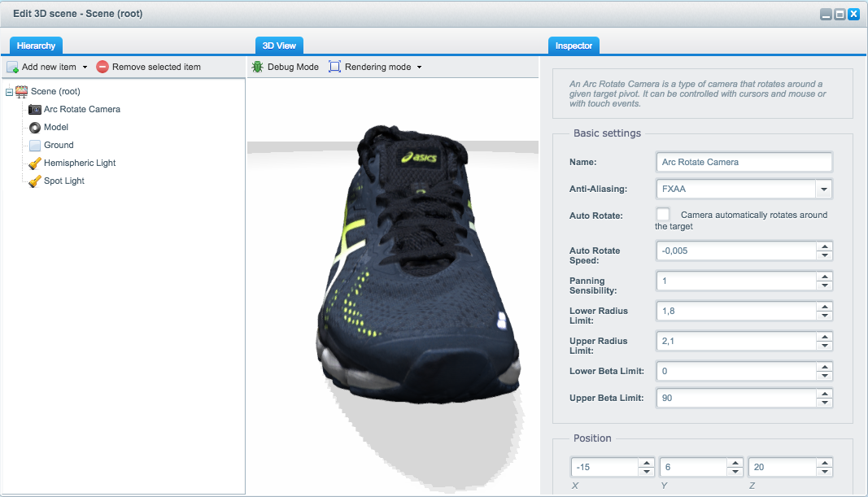The image size is (868, 497).
Task: Click the Spot Light flashlight icon
Action: pos(35,181)
